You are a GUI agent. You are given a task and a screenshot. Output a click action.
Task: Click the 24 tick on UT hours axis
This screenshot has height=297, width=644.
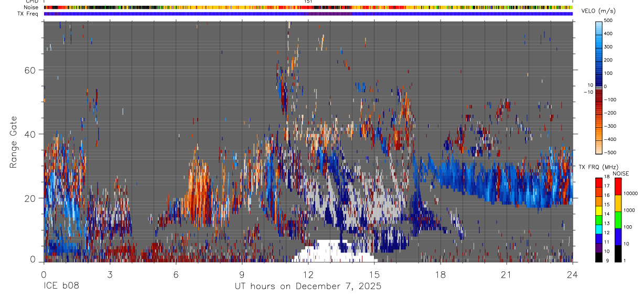click(x=572, y=274)
